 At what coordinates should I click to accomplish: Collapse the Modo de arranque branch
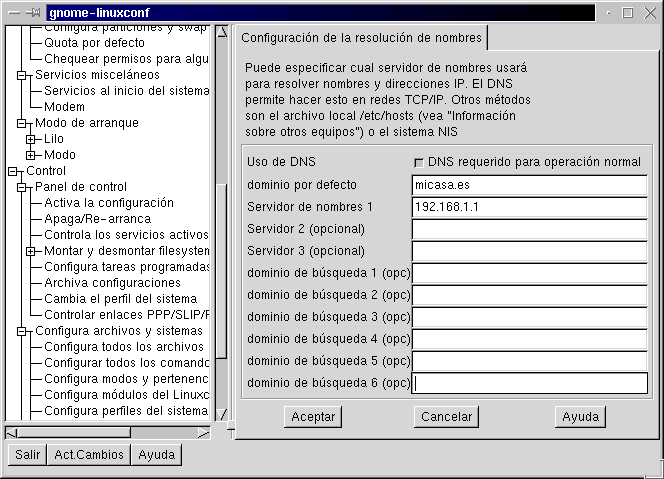pos(22,123)
